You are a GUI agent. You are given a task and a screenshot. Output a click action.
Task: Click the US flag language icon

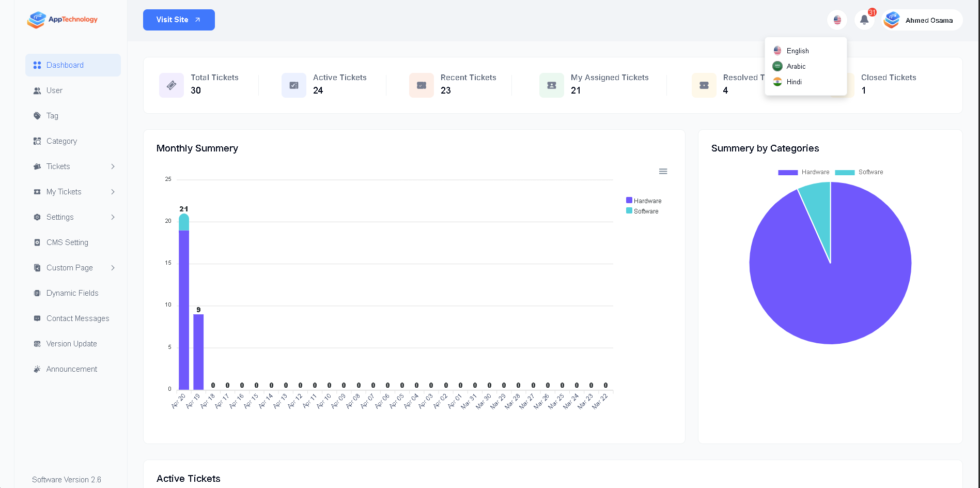click(x=837, y=20)
